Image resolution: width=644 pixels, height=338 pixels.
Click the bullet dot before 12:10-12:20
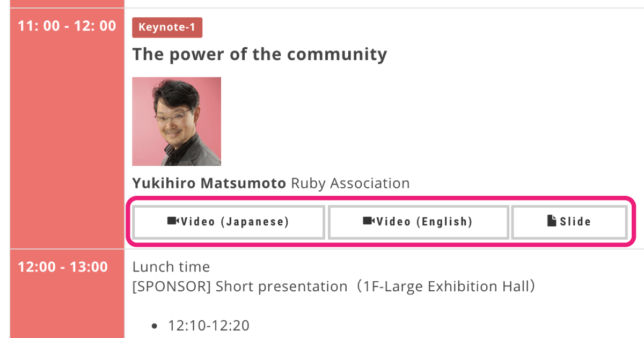click(155, 326)
